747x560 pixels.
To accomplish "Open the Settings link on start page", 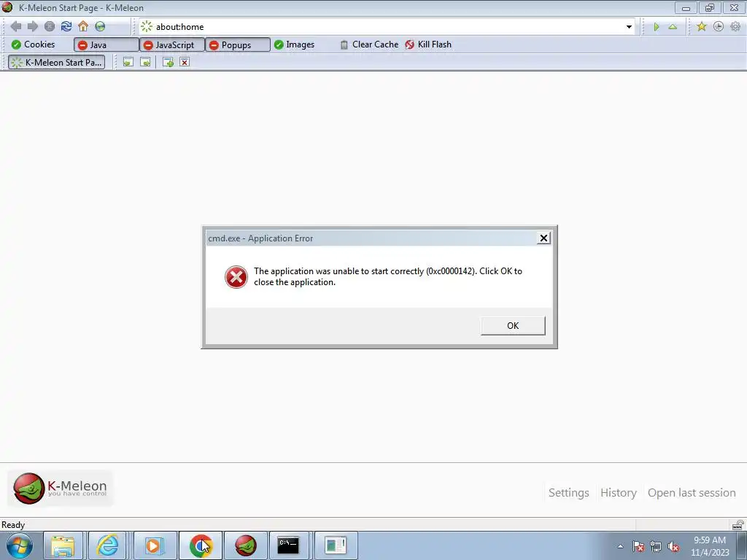I will point(569,492).
